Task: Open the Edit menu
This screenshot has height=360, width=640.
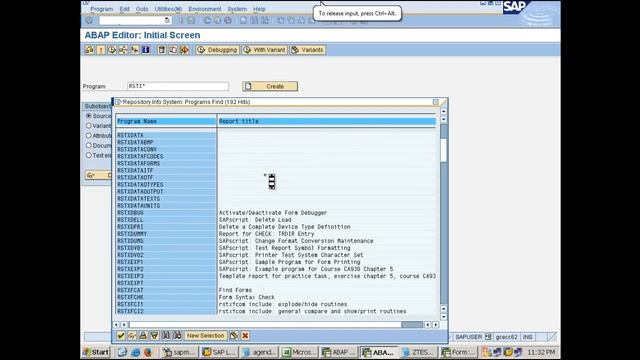Action: click(x=124, y=9)
